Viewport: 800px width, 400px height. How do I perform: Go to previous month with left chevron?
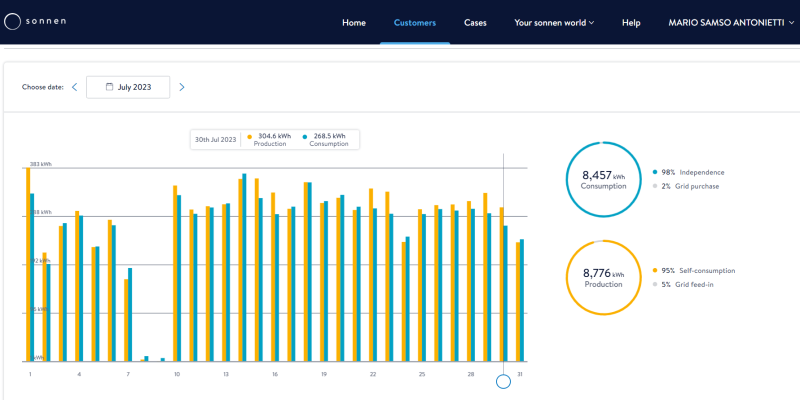[x=74, y=87]
